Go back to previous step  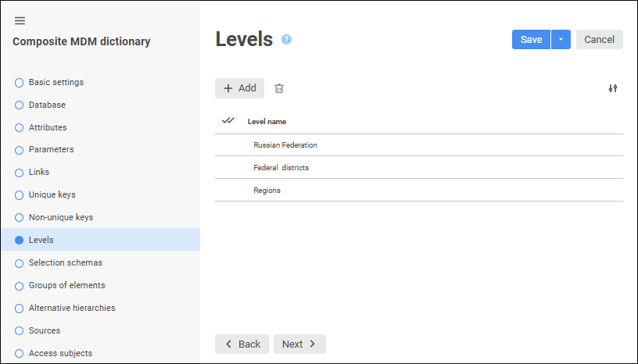[242, 344]
